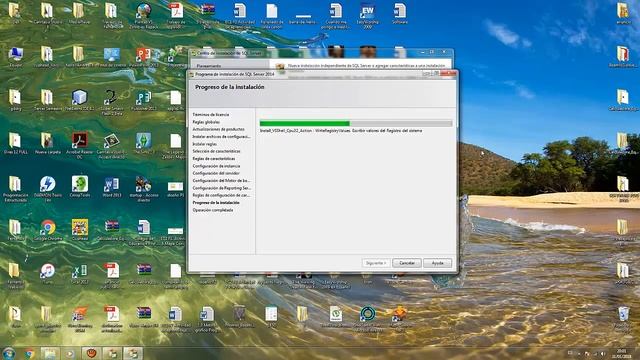Click the installation progress bar
The width and height of the screenshot is (640, 360).
356,123
